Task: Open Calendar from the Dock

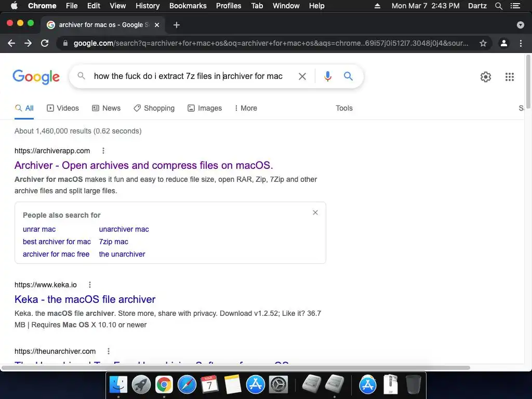Action: [x=209, y=385]
